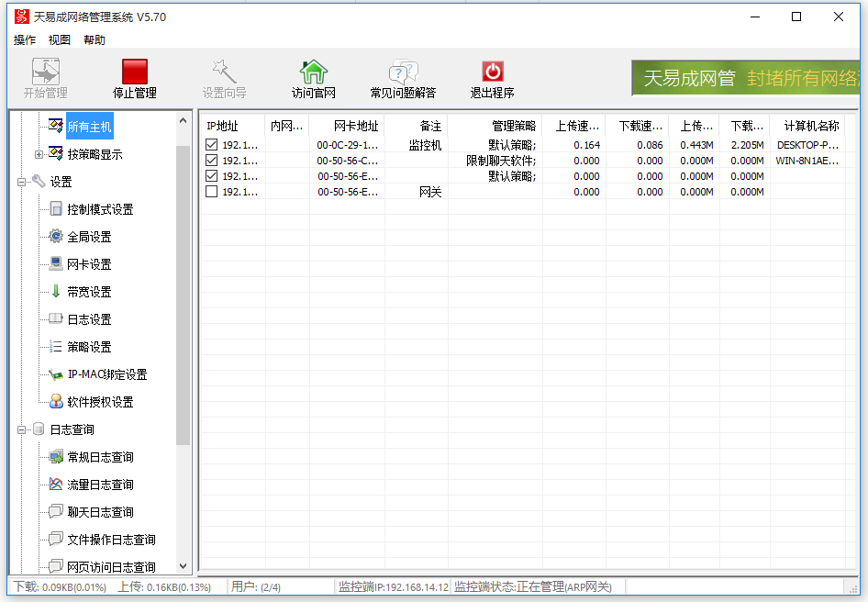Expand the 按策略显示 tree node
The height and width of the screenshot is (602, 868).
(x=39, y=154)
